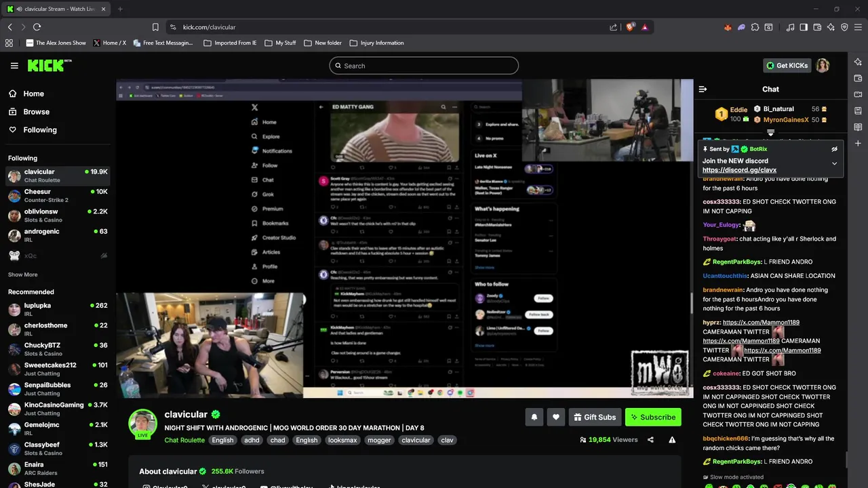Open Reading list book in sidebar
The width and height of the screenshot is (868, 488).
click(858, 127)
